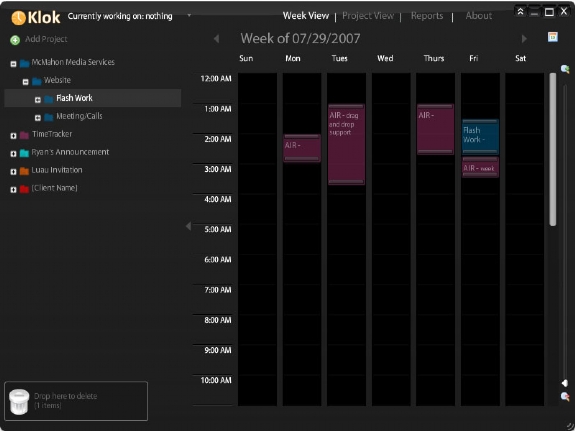Click the double-chevron collapse window icon
Image resolution: width=575 pixels, height=431 pixels.
(x=520, y=12)
